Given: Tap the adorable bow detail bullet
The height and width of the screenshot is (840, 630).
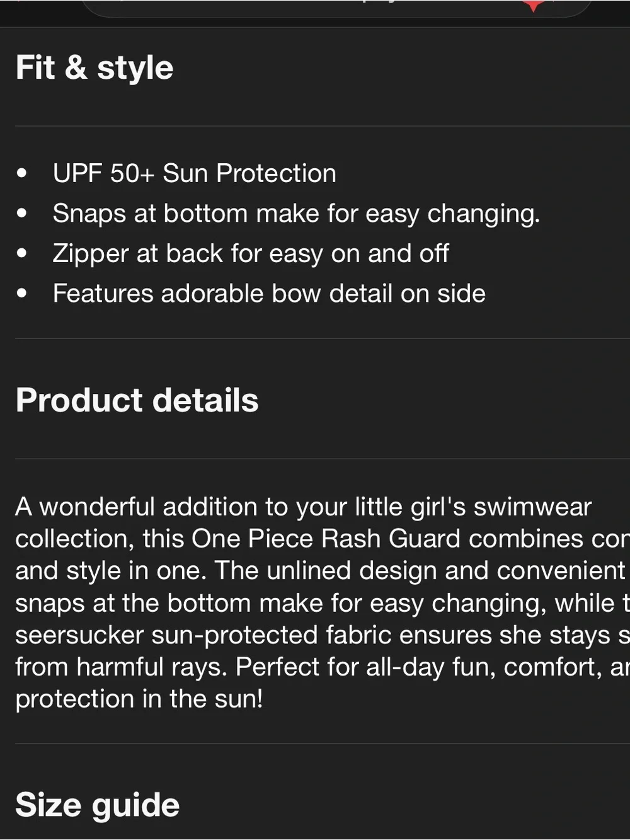Looking at the screenshot, I should pyautogui.click(x=269, y=294).
